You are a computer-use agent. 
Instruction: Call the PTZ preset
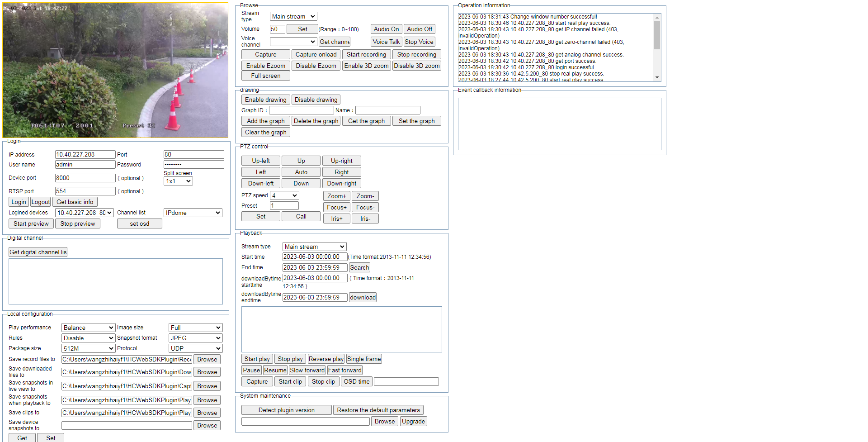[301, 216]
